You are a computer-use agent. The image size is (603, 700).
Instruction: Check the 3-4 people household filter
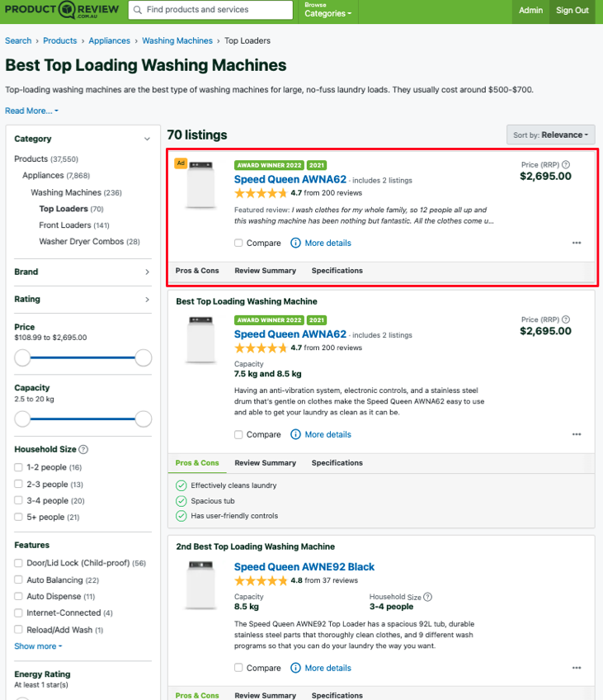click(x=18, y=500)
